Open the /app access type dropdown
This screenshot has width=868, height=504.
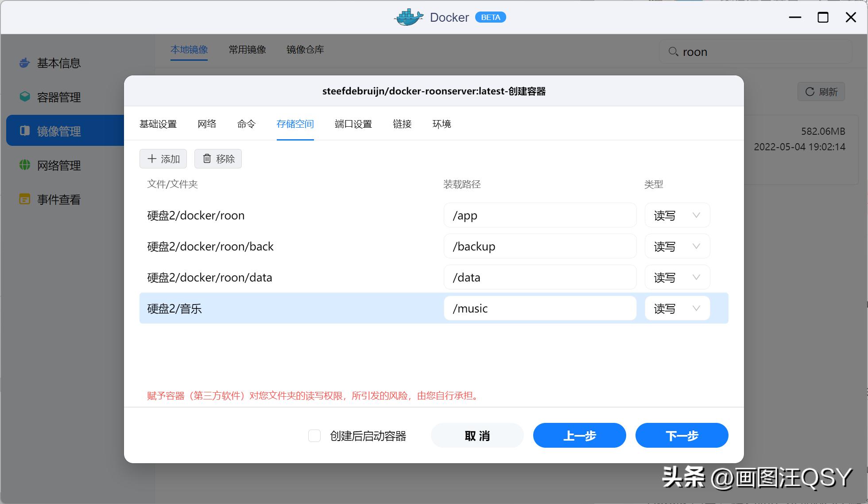(696, 215)
